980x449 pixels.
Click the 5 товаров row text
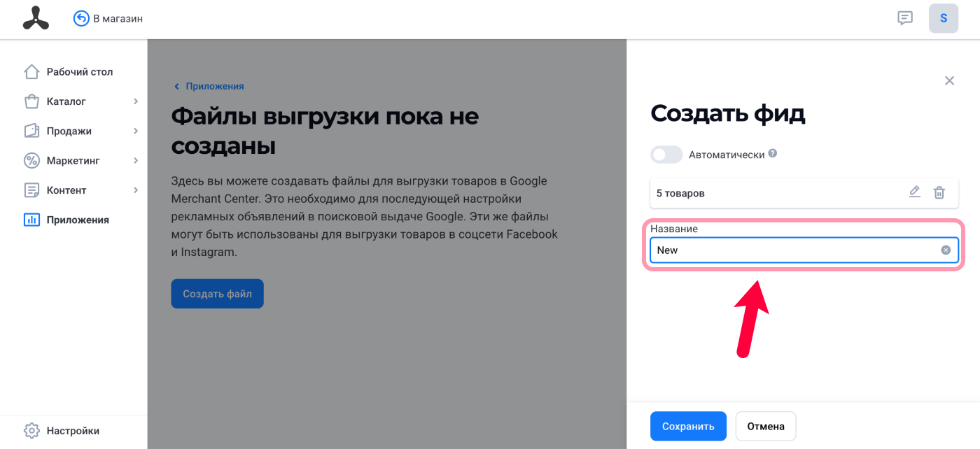point(680,193)
